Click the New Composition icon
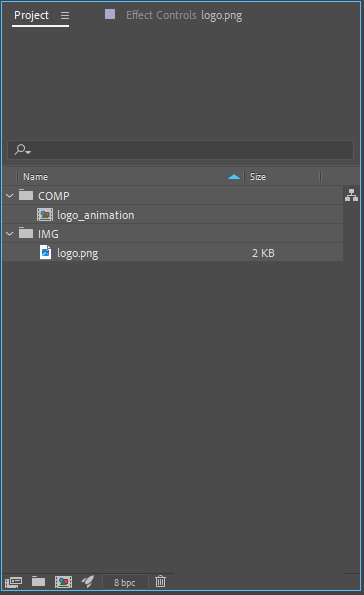The image size is (364, 595). click(x=63, y=582)
